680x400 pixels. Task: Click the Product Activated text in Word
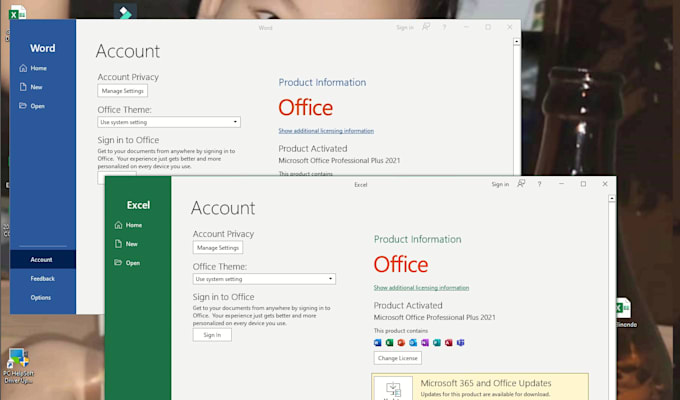click(x=313, y=148)
